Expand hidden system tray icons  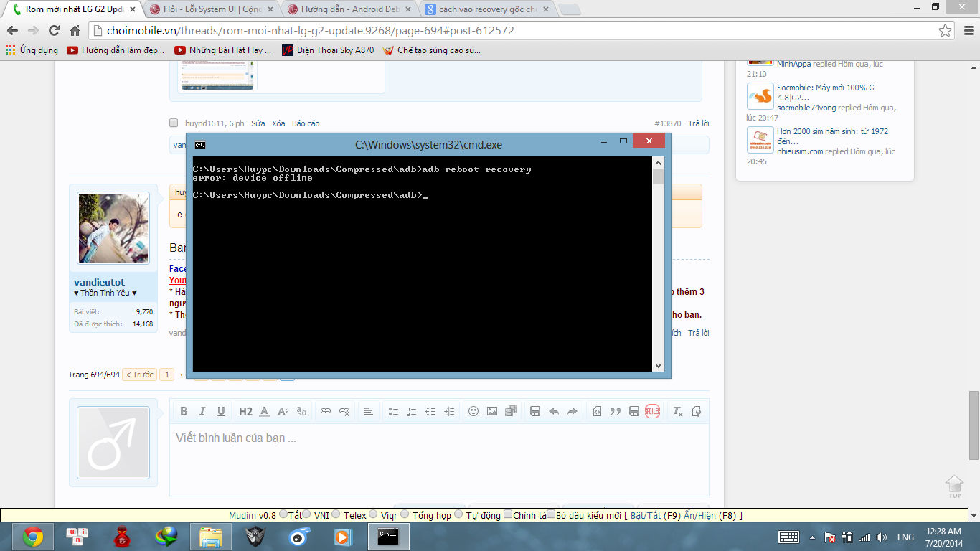pos(812,537)
